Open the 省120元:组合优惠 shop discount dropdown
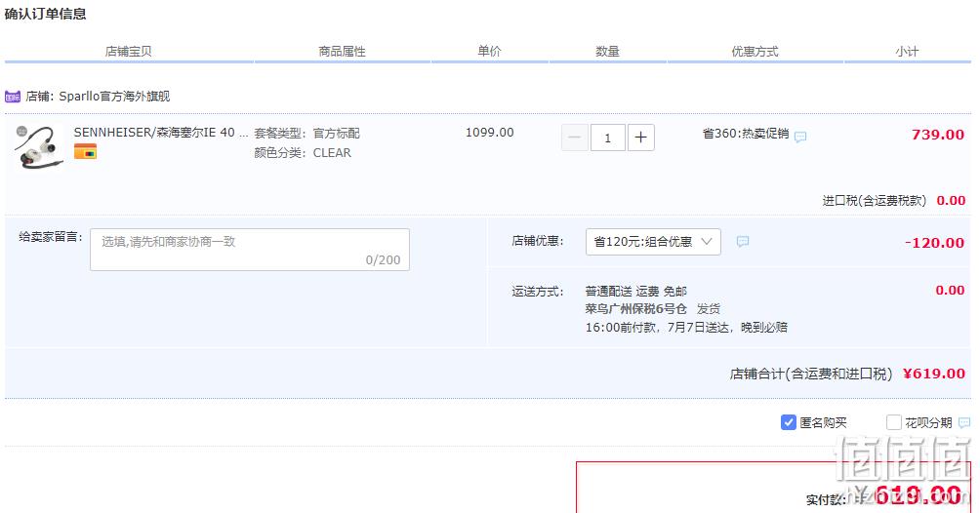Image resolution: width=980 pixels, height=513 pixels. pos(653,242)
